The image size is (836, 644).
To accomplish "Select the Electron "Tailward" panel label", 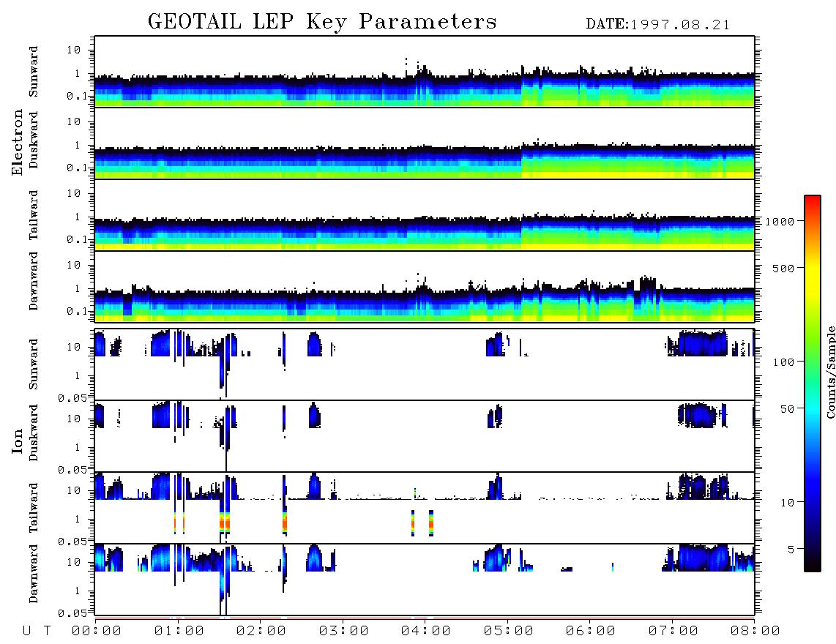I will point(34,215).
